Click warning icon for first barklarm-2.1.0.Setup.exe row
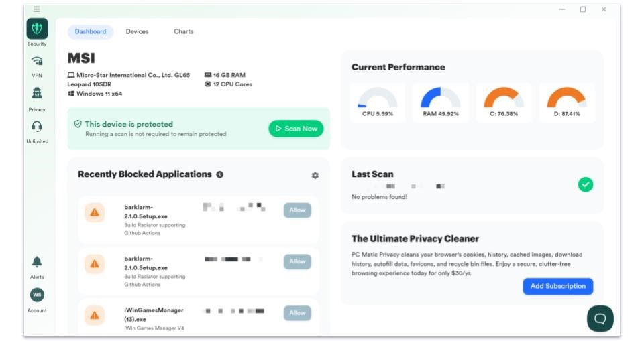Image resolution: width=644 pixels, height=341 pixels. coord(95,212)
